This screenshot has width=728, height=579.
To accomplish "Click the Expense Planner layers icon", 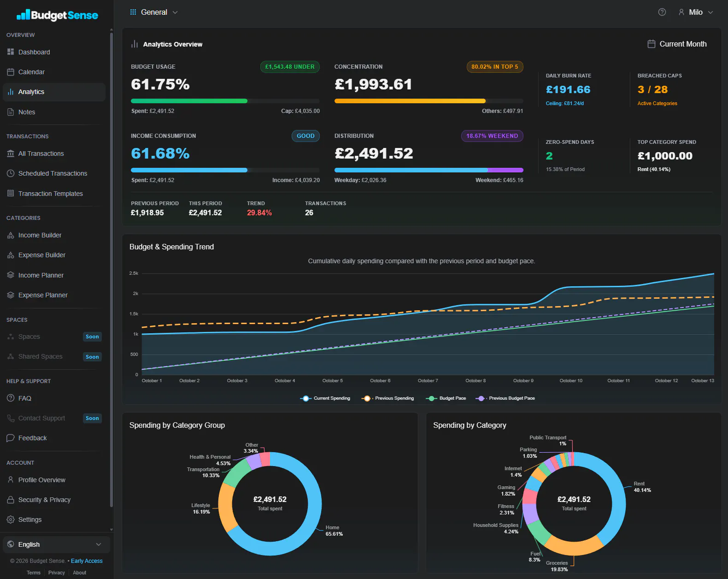I will (11, 295).
